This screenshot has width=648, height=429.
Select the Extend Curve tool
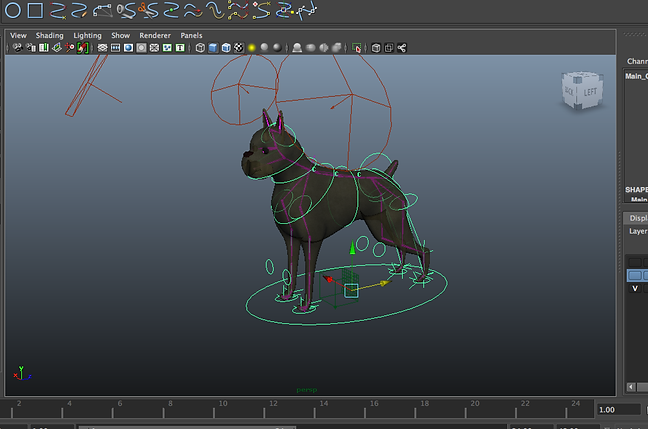(193, 10)
